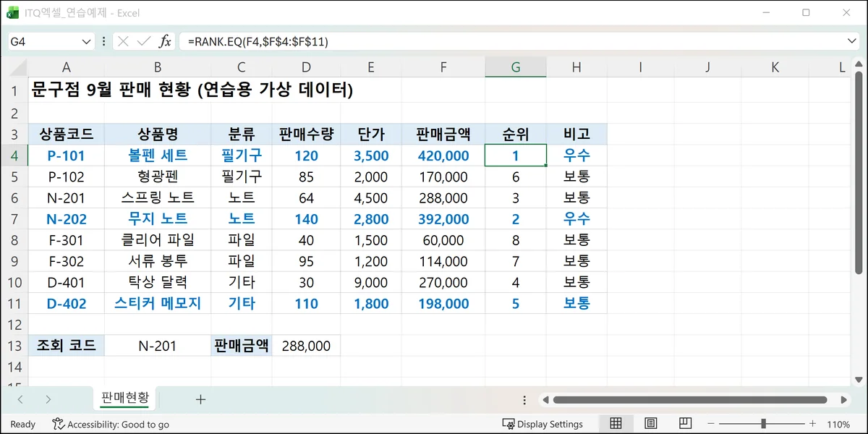868x434 pixels.
Task: Select cell 서류 봉투
Action: (158, 261)
